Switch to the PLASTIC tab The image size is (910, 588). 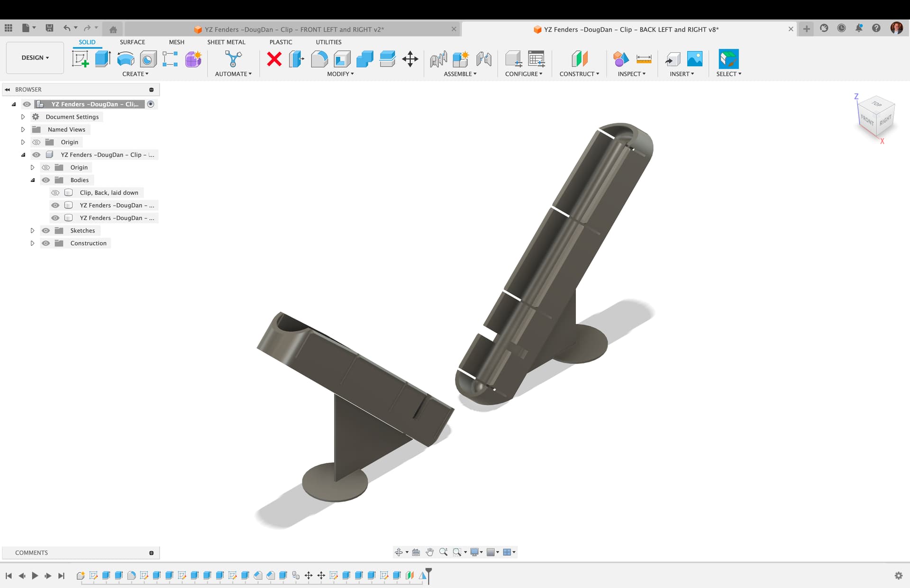pos(281,42)
